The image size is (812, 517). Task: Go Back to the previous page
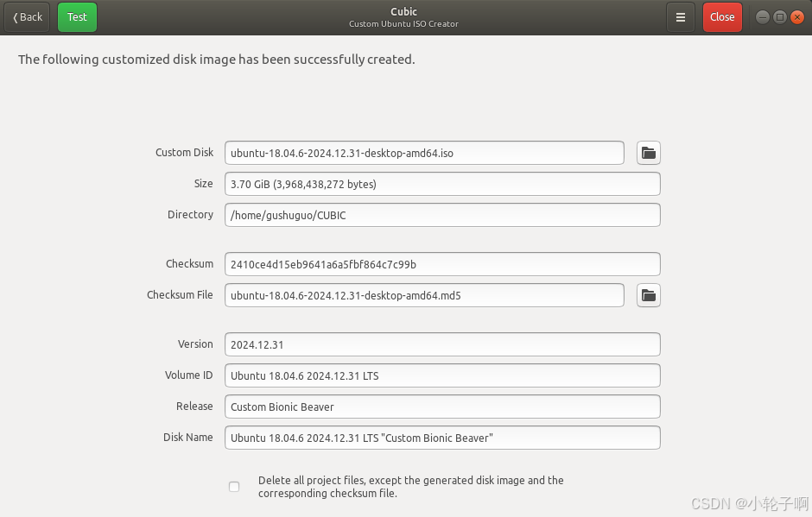tap(27, 17)
